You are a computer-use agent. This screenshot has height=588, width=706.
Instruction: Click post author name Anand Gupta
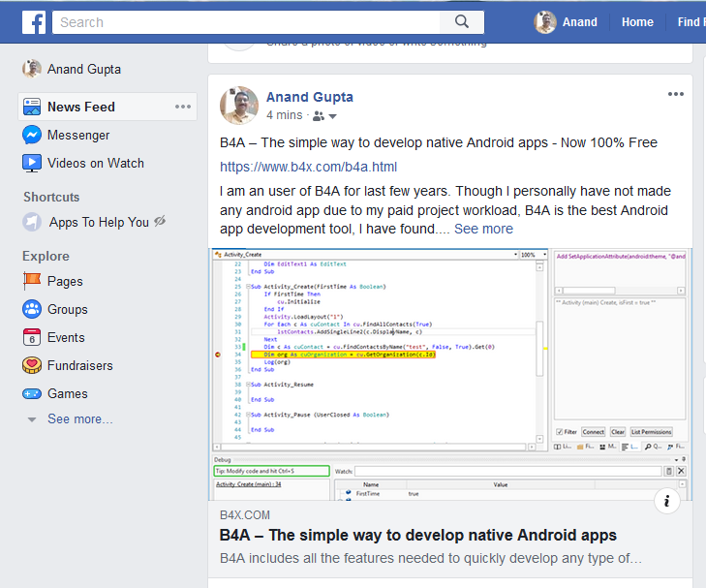310,97
